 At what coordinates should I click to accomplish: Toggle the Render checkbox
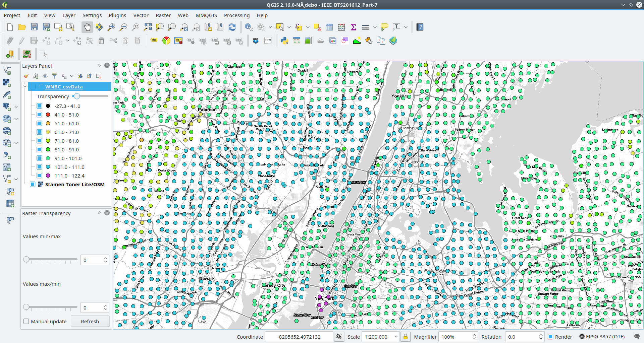tap(550, 337)
